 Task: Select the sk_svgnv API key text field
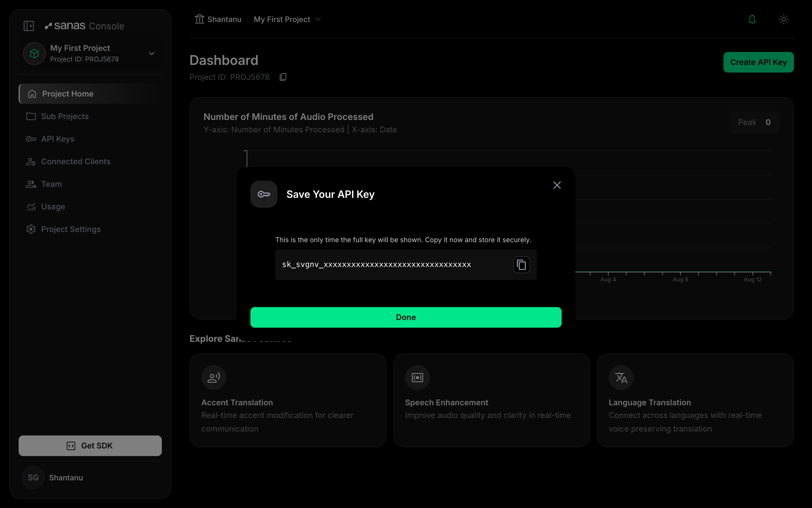tap(406, 265)
